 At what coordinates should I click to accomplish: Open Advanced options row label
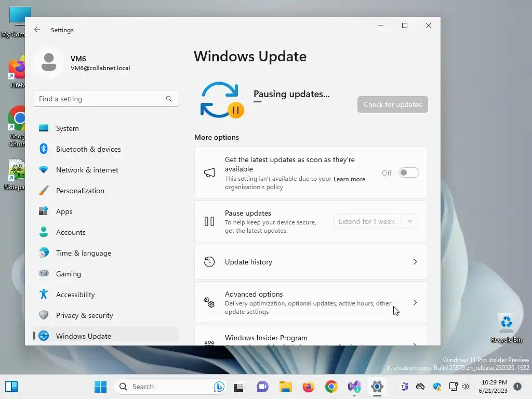coord(254,294)
